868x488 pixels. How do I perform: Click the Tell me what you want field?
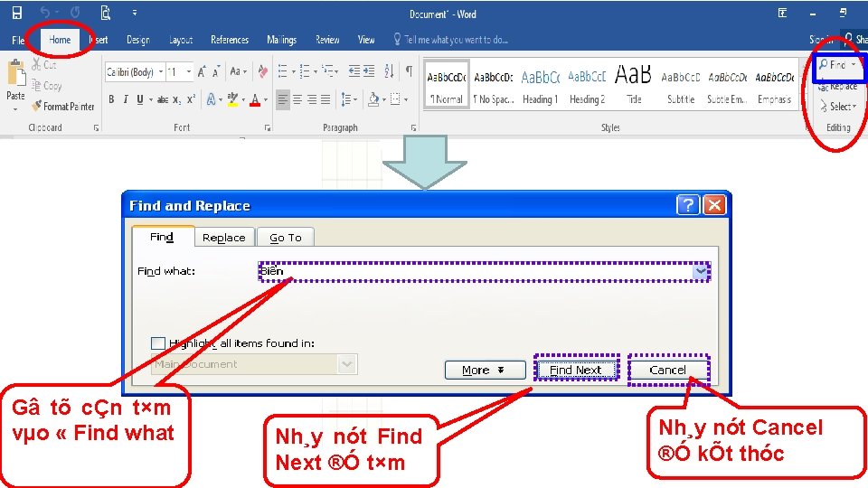coord(450,40)
